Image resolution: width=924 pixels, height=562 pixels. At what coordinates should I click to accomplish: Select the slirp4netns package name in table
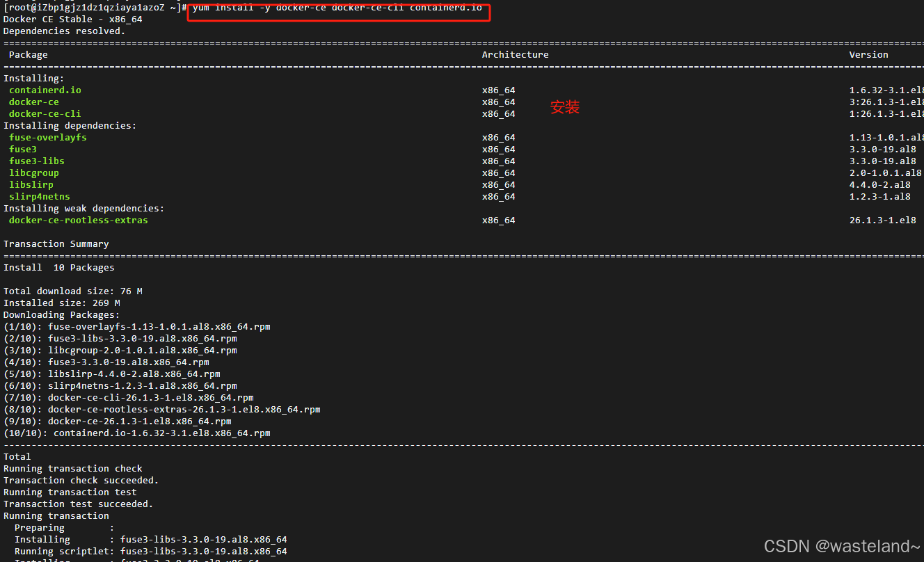[x=40, y=197]
